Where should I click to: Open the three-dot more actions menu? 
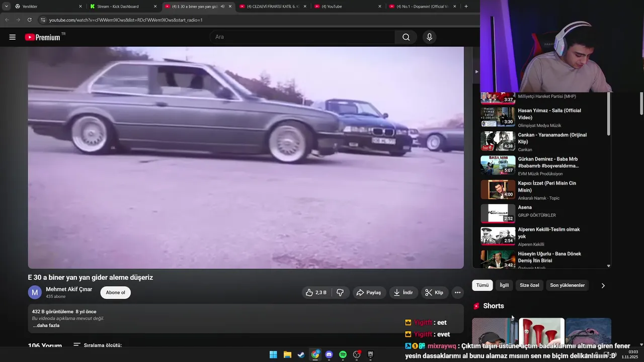click(457, 293)
